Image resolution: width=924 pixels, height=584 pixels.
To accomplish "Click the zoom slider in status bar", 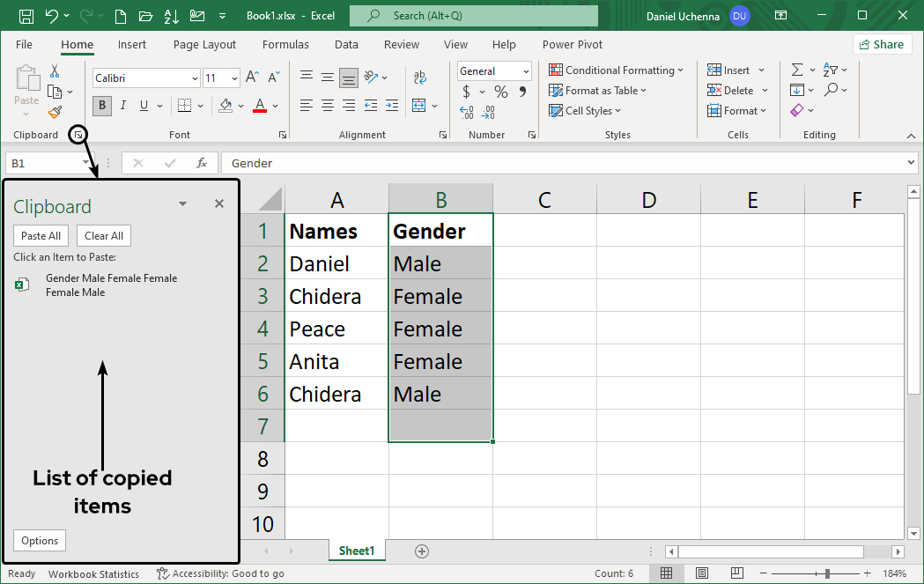I will tap(826, 573).
